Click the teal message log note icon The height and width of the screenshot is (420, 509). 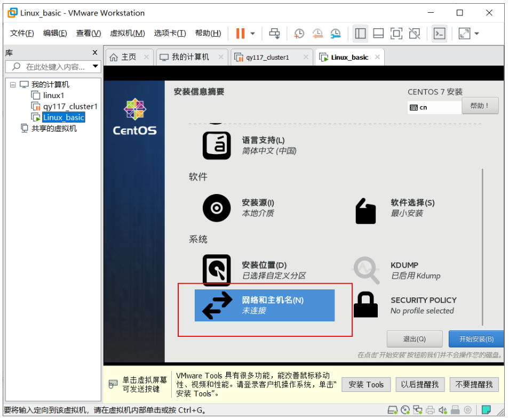tap(486, 410)
